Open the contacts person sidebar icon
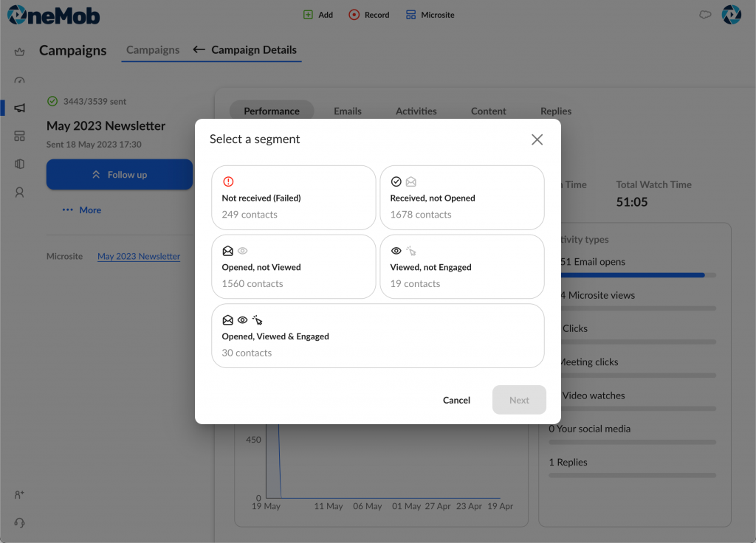Screen dimensions: 756x543 tap(20, 193)
